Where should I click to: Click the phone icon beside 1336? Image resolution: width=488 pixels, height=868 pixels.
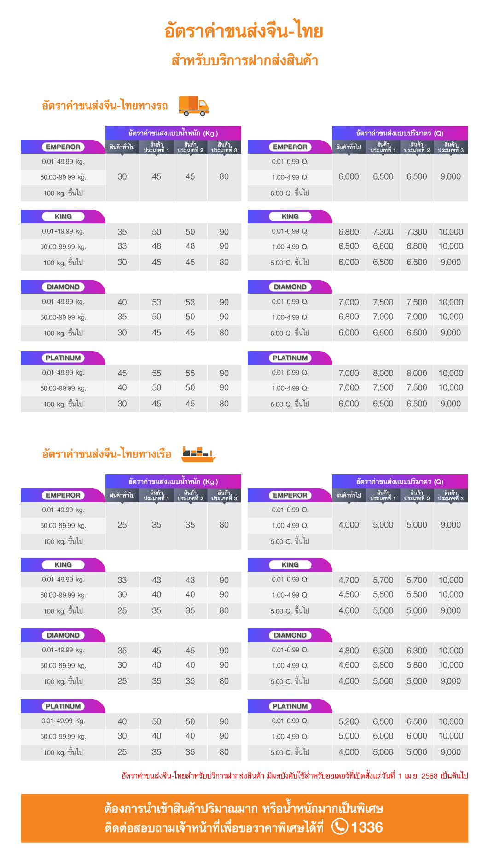coord(340,827)
